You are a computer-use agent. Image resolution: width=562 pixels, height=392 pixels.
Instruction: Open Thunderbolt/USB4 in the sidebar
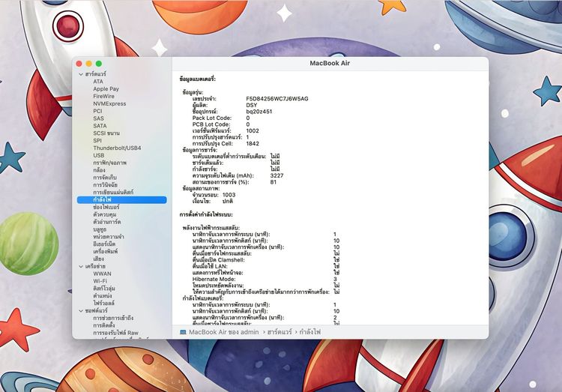click(117, 148)
